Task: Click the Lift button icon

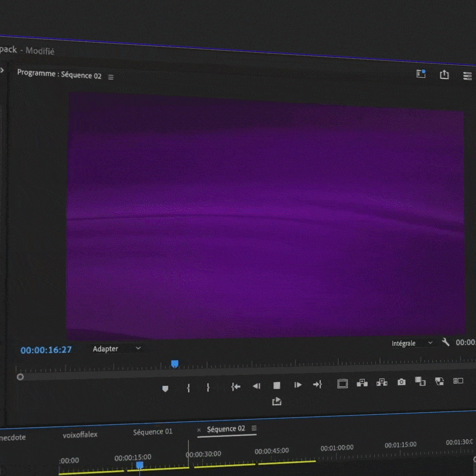Action: point(362,383)
